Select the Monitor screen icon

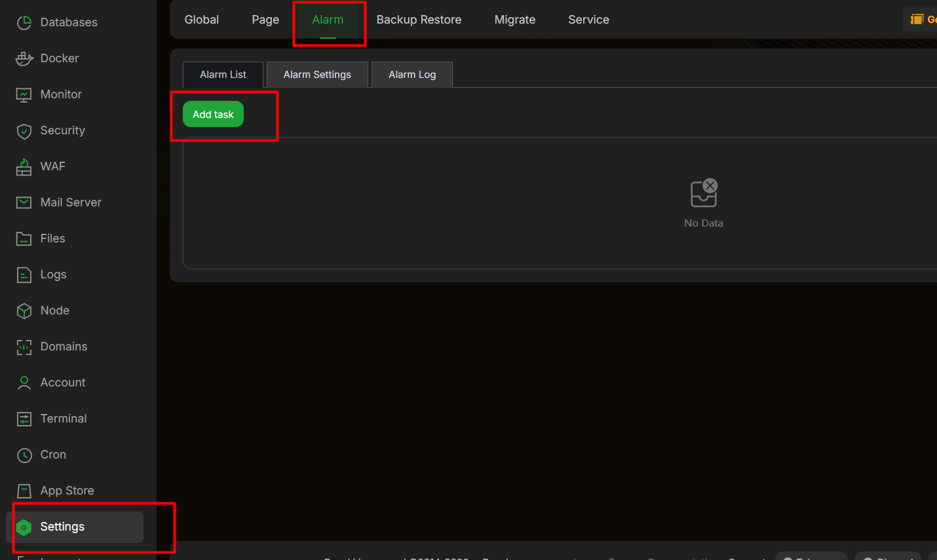point(24,94)
